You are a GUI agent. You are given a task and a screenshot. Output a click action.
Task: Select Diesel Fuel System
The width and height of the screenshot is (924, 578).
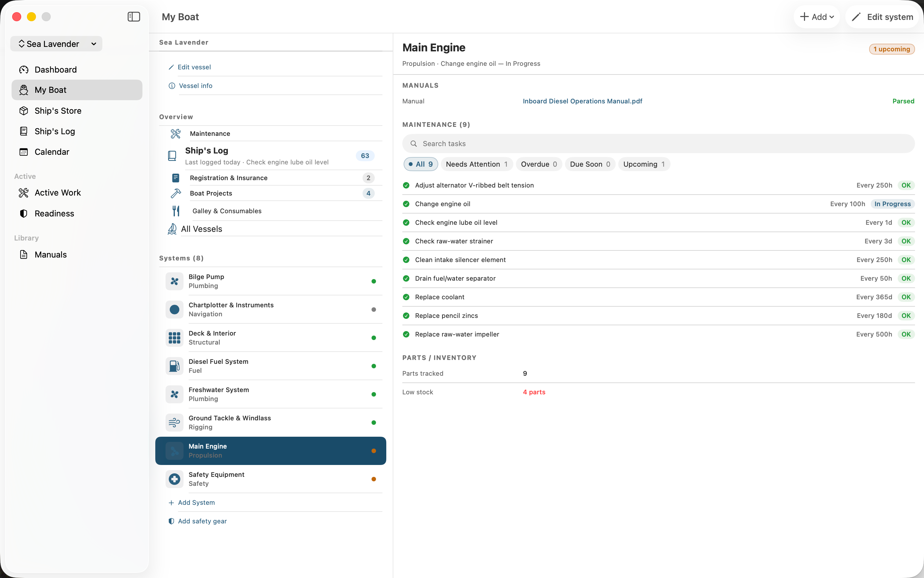(271, 366)
